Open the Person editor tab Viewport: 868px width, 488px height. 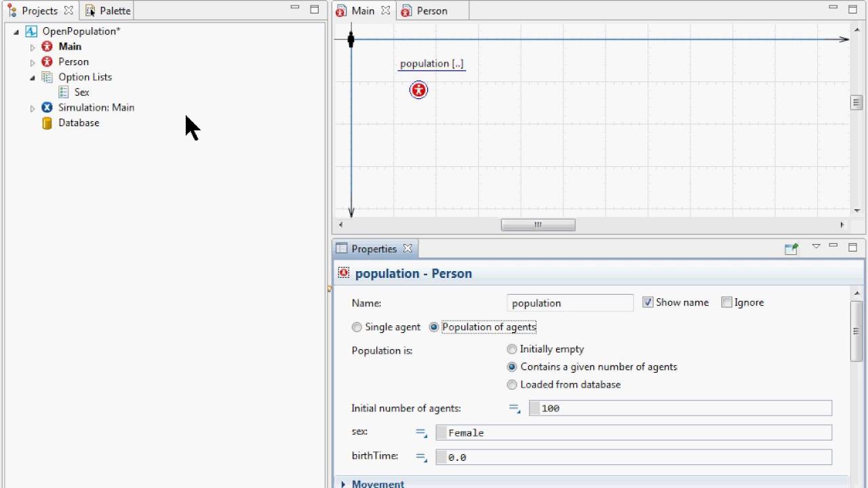[432, 11]
